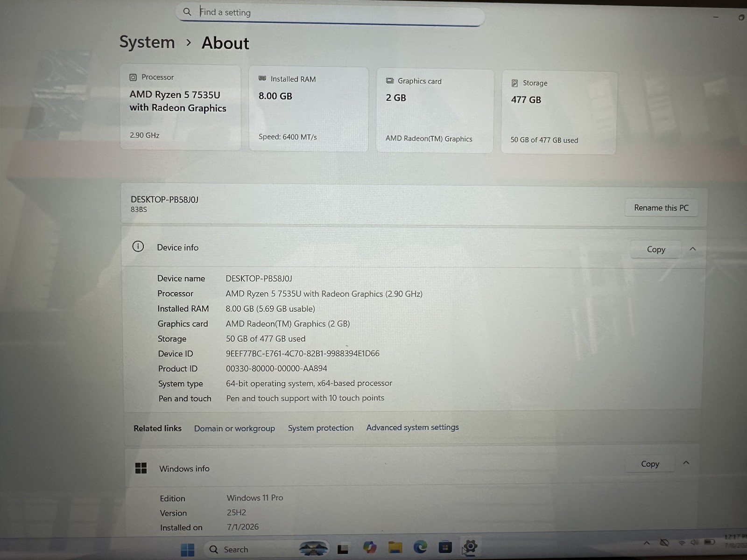This screenshot has width=747, height=560.
Task: Click the Rename this PC button
Action: pos(661,208)
